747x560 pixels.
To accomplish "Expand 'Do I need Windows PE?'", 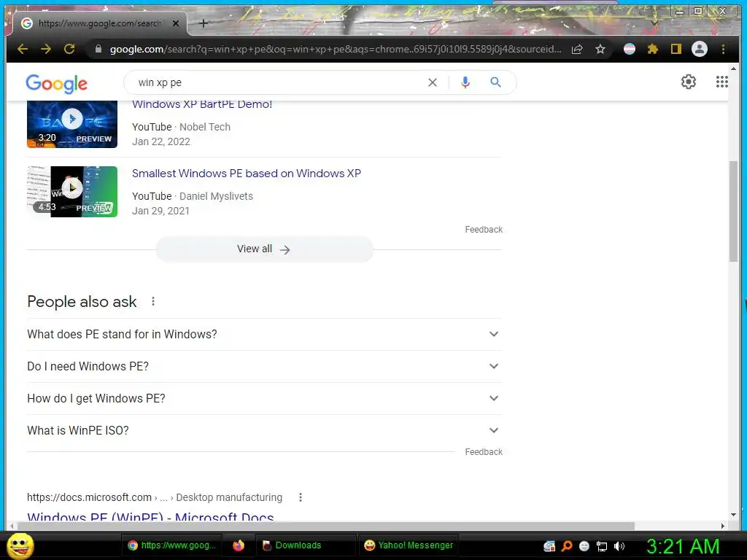I will 264,366.
